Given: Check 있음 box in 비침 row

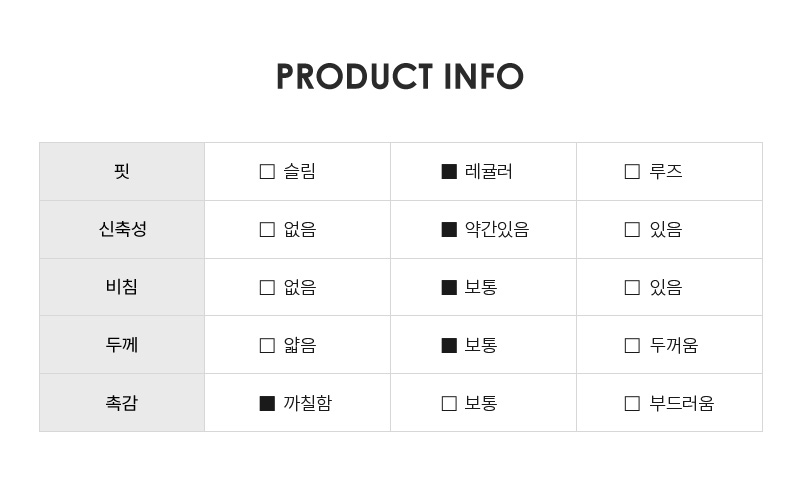Looking at the screenshot, I should 632,287.
